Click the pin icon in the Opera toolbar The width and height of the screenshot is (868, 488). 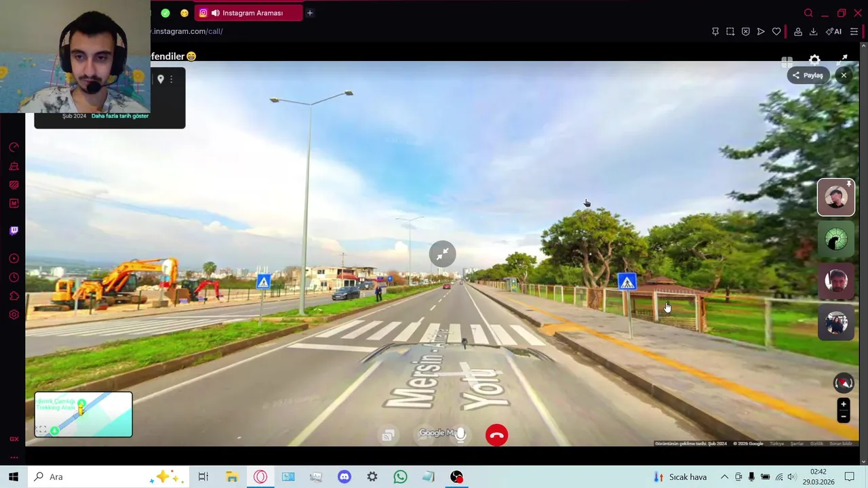[715, 32]
